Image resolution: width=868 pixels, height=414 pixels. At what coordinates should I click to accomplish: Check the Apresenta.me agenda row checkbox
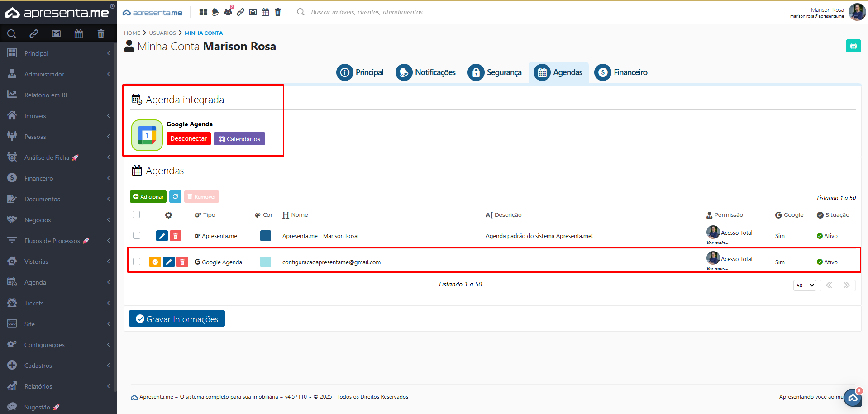[x=137, y=235]
